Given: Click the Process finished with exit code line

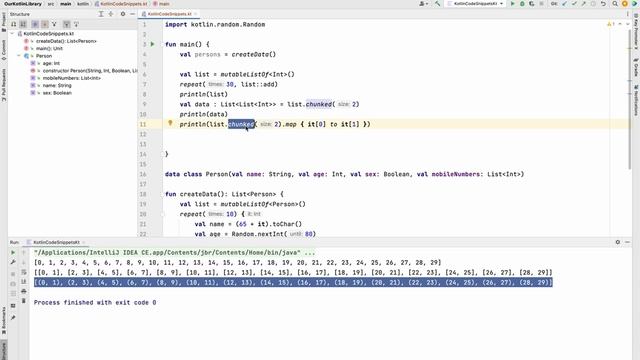Looking at the screenshot, I should pyautogui.click(x=95, y=302).
